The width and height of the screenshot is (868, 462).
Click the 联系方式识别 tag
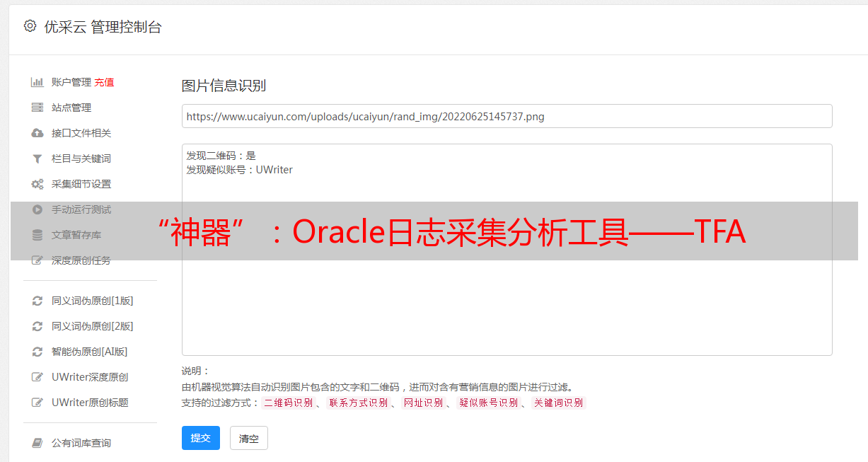(x=358, y=403)
